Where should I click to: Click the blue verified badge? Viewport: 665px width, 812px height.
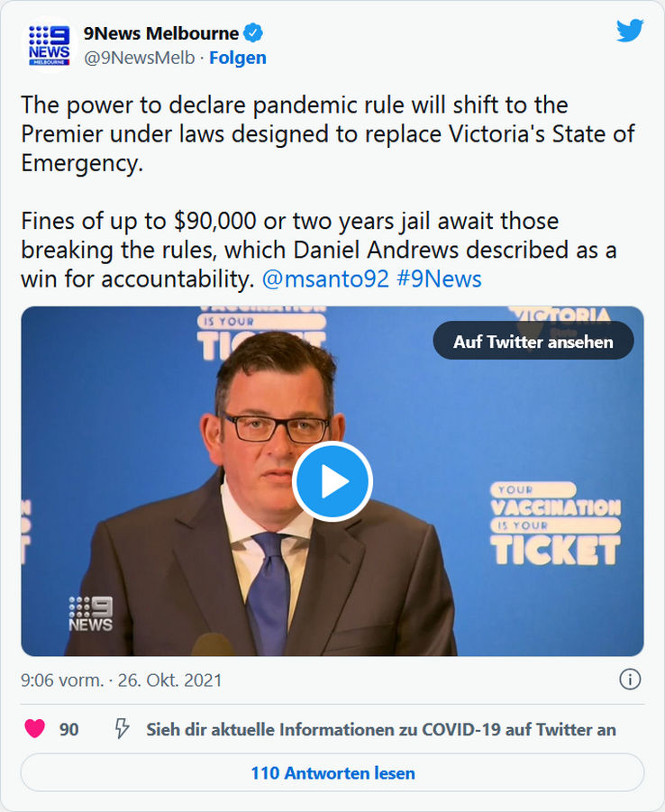coord(253,33)
